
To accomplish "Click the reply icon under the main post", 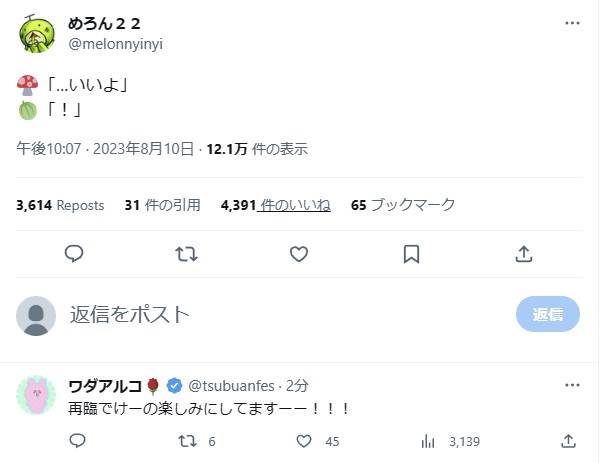I will [74, 254].
